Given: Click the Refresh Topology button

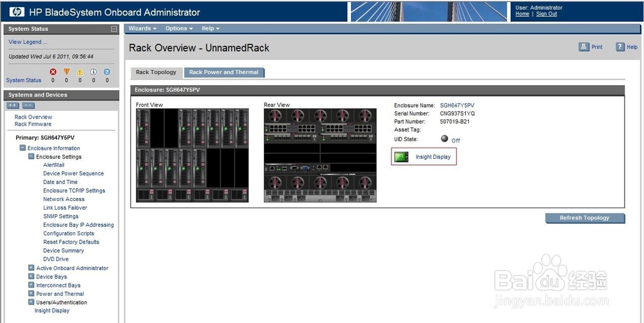Looking at the screenshot, I should point(585,218).
